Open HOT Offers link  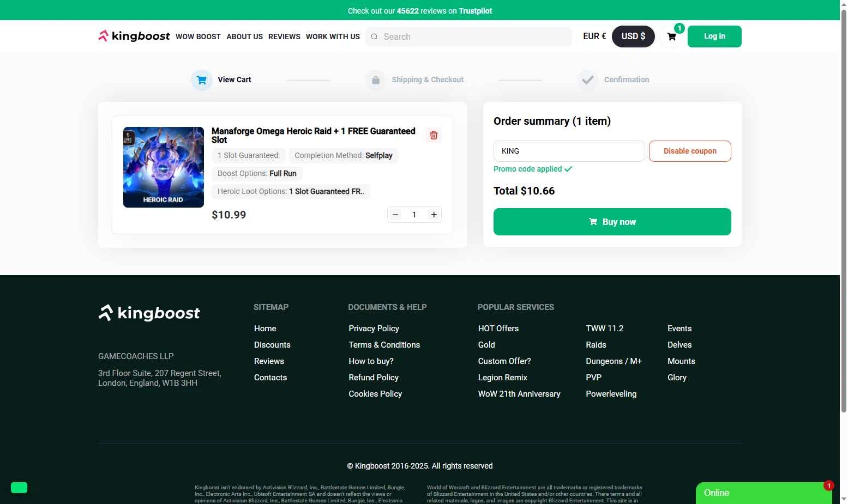coord(498,329)
